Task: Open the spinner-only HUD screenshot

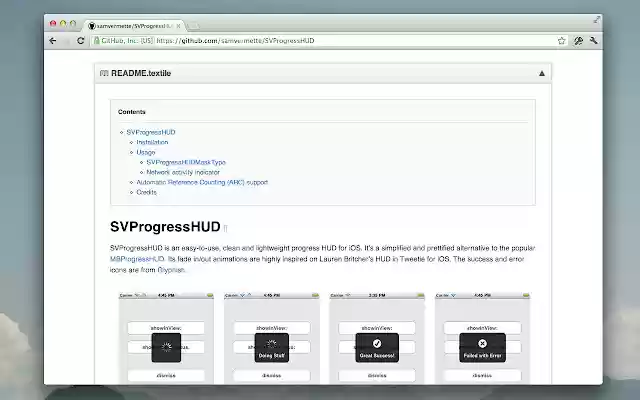Action: click(166, 338)
